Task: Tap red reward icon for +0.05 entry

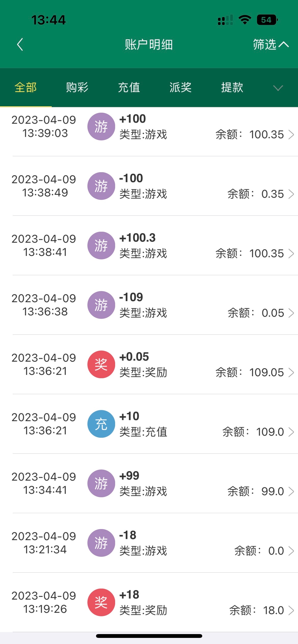Action: (x=101, y=364)
